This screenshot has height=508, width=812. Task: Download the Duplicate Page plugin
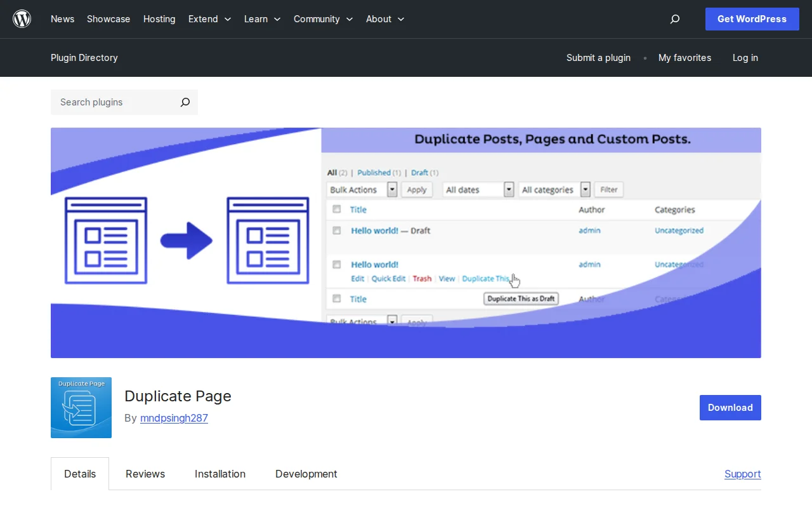[x=730, y=408]
